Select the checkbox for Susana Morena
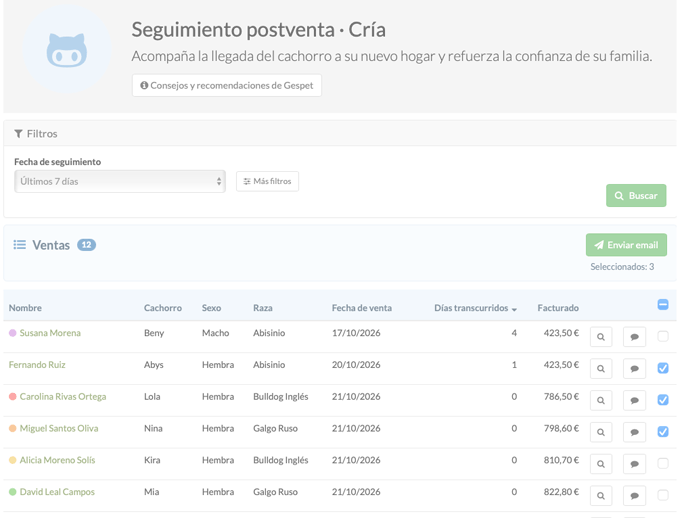Screen dimensions: 682x518 click(x=663, y=336)
